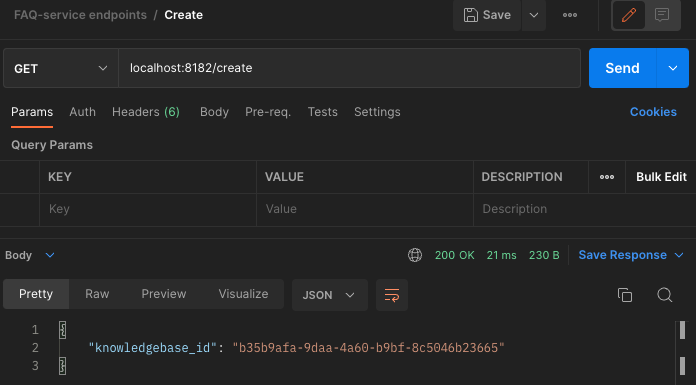Click the 21 ms response time
The image size is (696, 385).
(502, 255)
